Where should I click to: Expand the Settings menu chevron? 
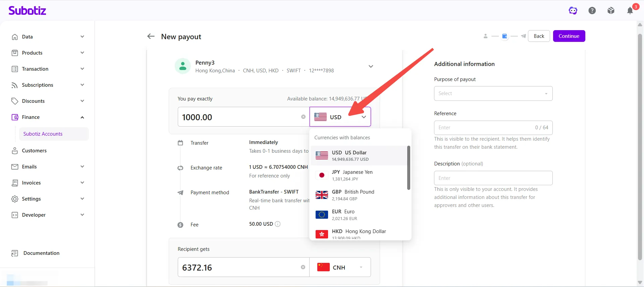coord(82,199)
